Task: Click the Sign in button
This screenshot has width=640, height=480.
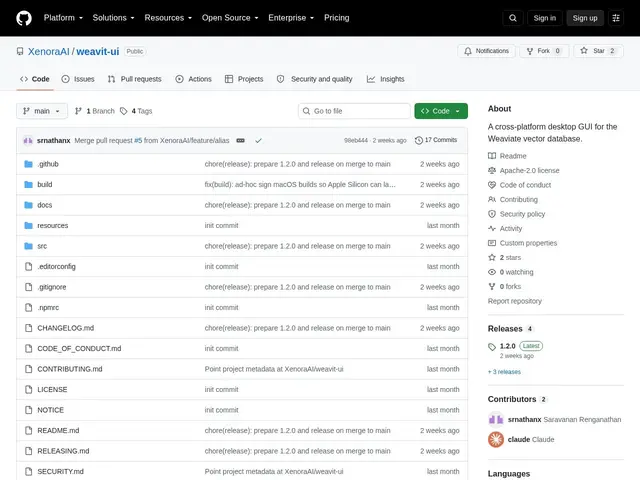Action: (544, 18)
